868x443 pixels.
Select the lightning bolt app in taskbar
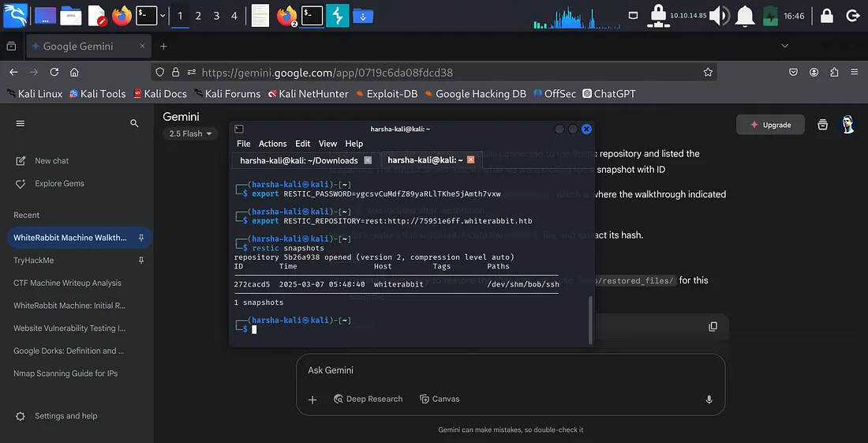pyautogui.click(x=337, y=16)
